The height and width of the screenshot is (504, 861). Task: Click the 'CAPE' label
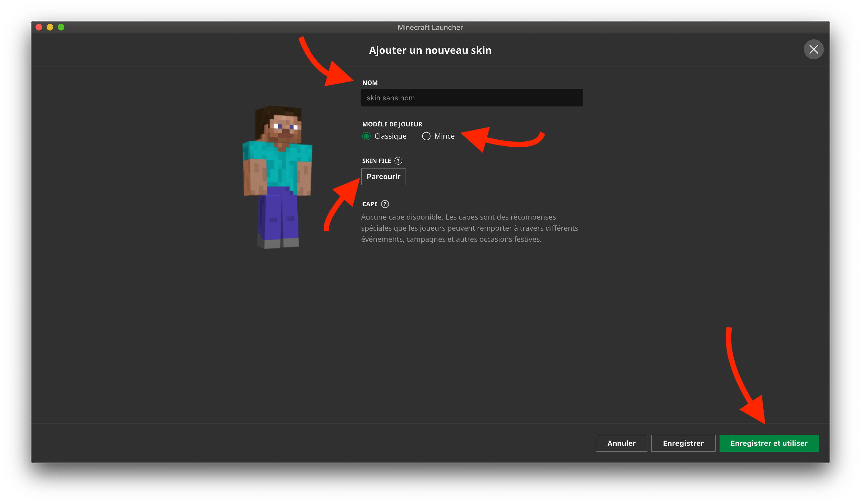coord(370,204)
